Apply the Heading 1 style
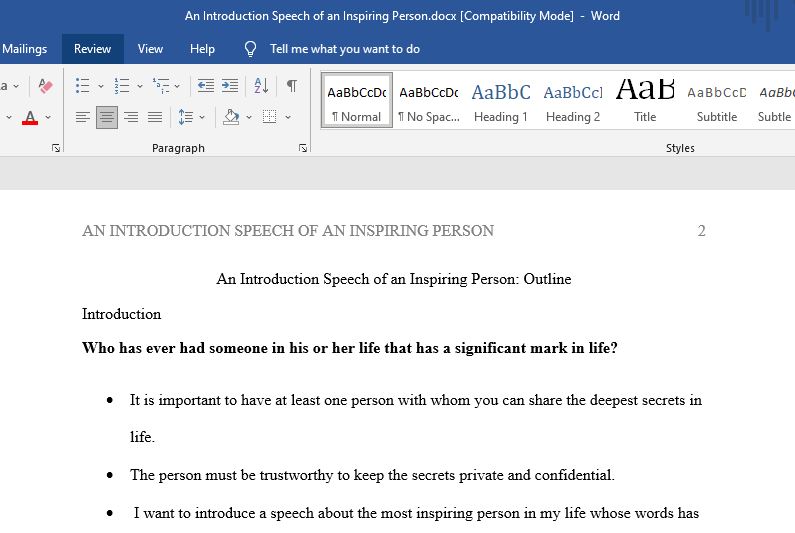Image resolution: width=795 pixels, height=533 pixels. pos(500,100)
